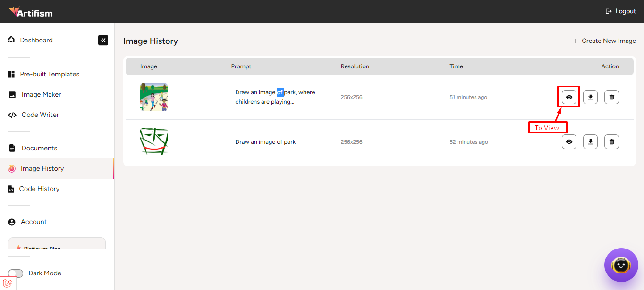Click the children playing park thumbnail
644x290 pixels.
(154, 97)
